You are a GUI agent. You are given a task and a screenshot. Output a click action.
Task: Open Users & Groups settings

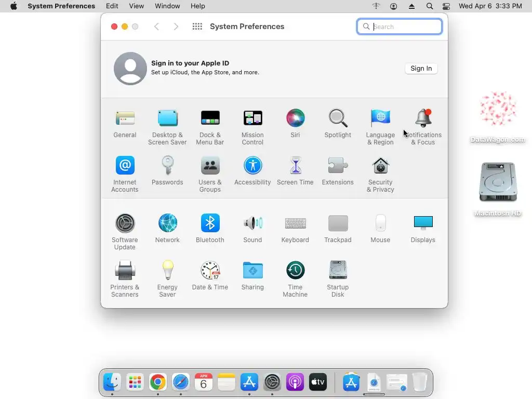coord(210,175)
